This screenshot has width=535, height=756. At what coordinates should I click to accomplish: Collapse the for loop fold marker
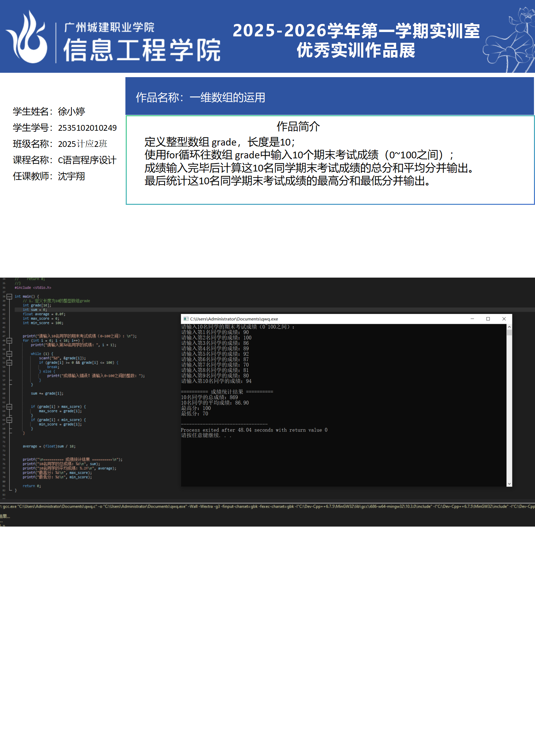[9, 341]
